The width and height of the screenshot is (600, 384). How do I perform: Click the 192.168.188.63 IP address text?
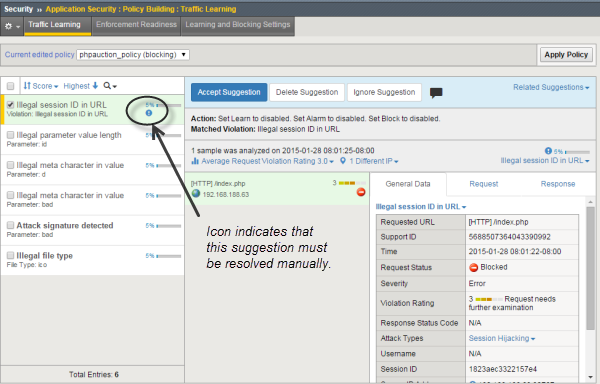tap(226, 195)
